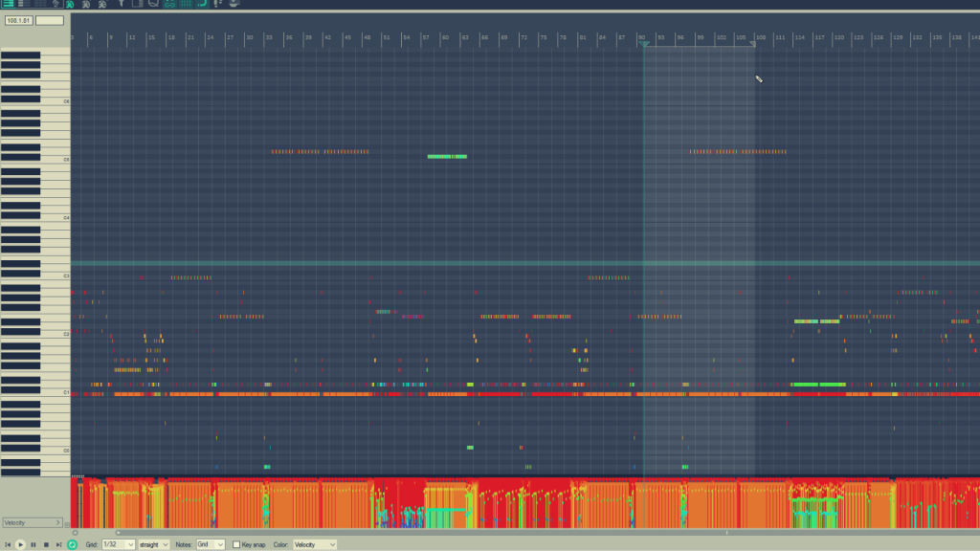Image resolution: width=980 pixels, height=551 pixels.
Task: Toggle the highlighted grid lines icon
Action: click(186, 3)
